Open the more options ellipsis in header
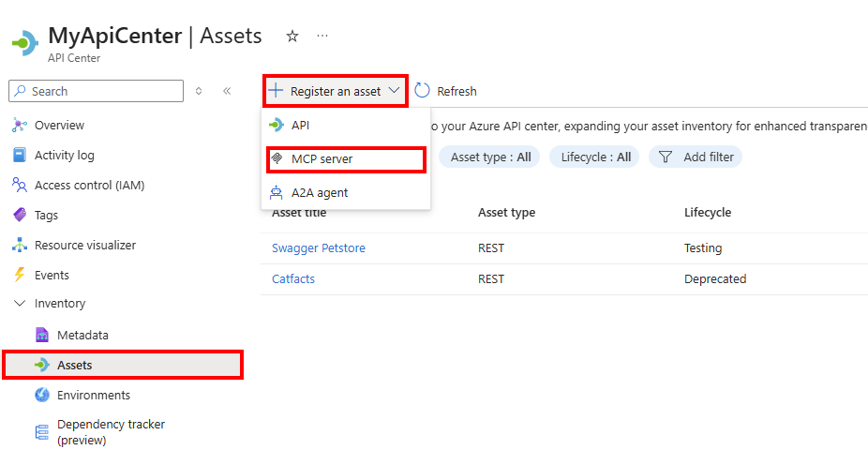Screen dimensions: 868x450 coord(322,36)
